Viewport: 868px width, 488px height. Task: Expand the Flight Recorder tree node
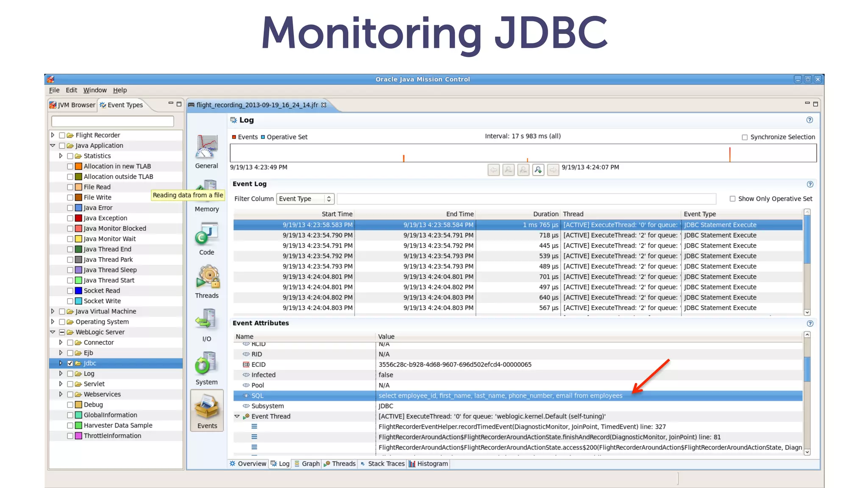click(x=53, y=135)
